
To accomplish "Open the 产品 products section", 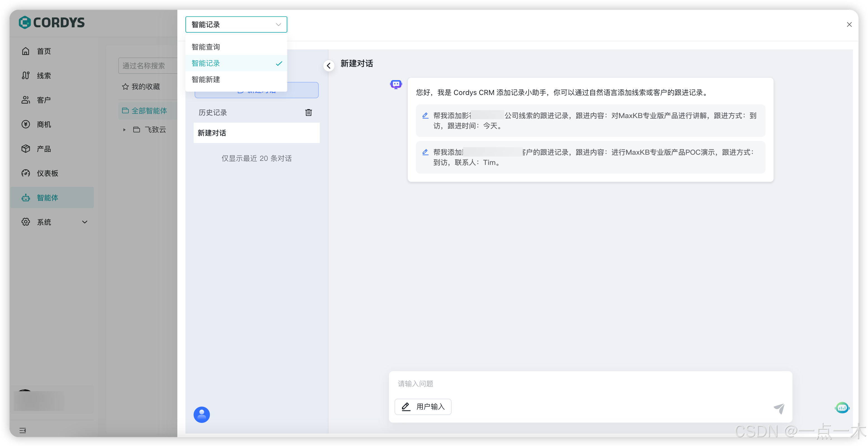I will tap(43, 149).
